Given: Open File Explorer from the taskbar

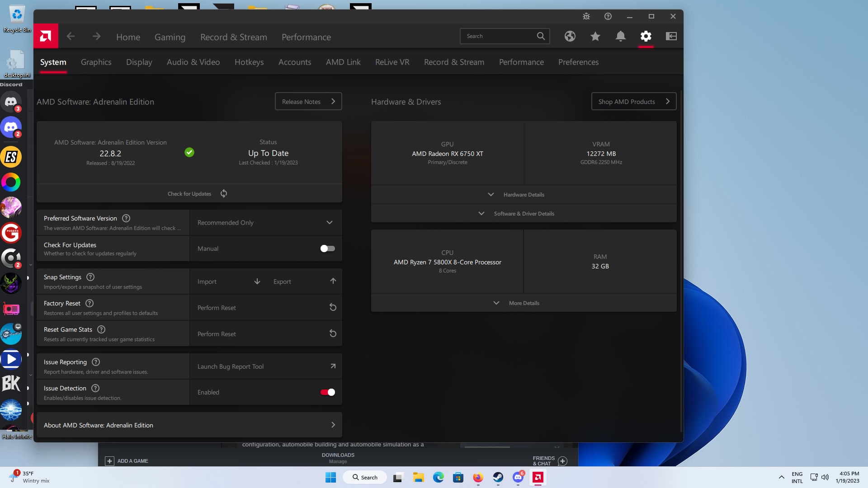Looking at the screenshot, I should click(418, 477).
